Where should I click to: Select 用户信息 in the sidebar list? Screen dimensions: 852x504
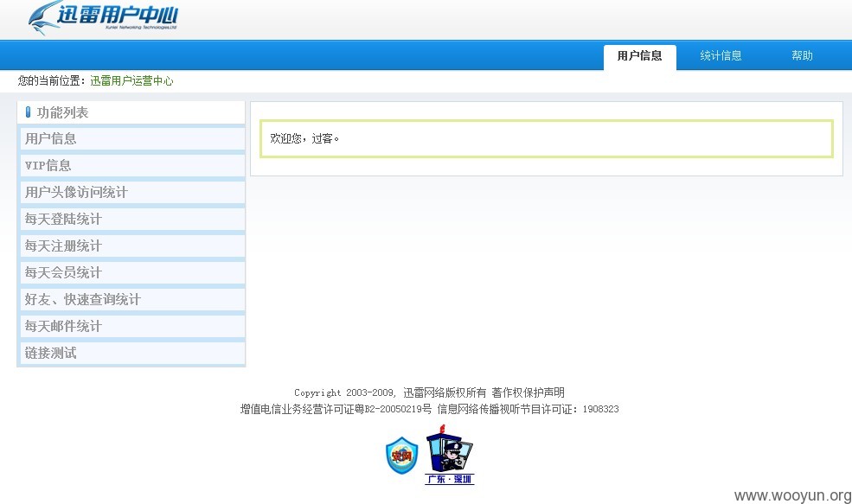[x=132, y=138]
